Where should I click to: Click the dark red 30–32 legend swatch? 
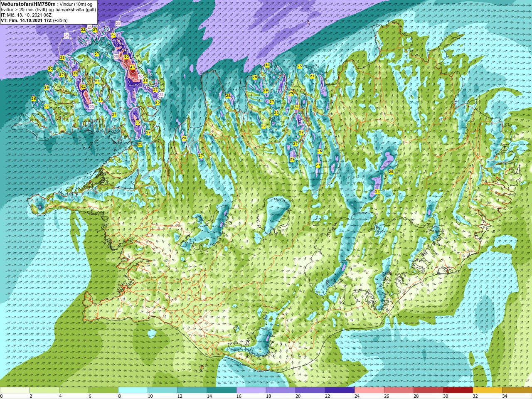tap(458, 390)
